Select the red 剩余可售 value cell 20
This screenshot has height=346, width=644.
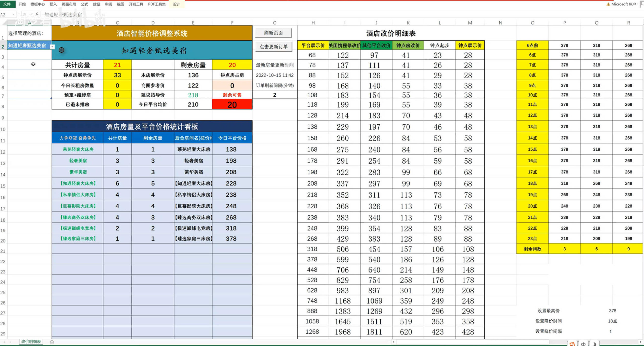pyautogui.click(x=232, y=104)
